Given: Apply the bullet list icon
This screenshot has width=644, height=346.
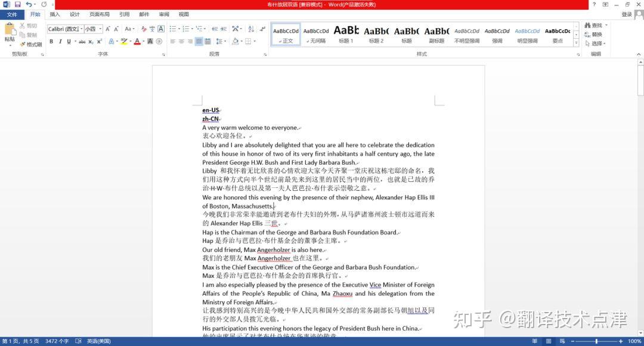Looking at the screenshot, I should coord(173,28).
